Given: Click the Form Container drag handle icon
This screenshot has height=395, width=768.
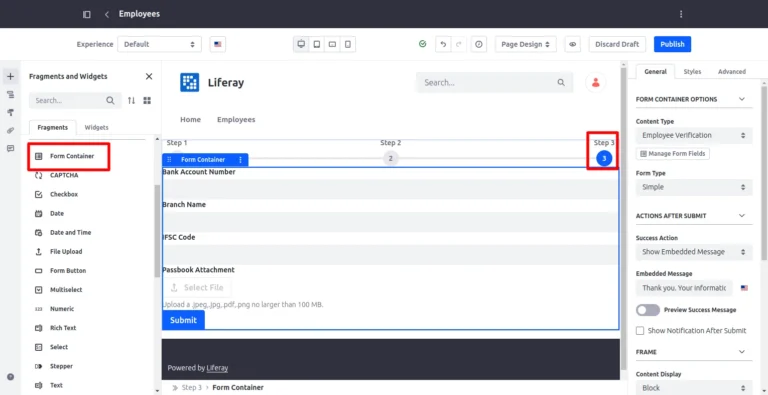Looking at the screenshot, I should [x=169, y=160].
